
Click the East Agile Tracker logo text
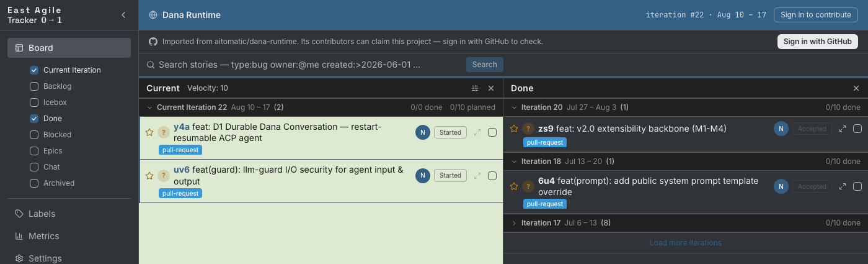(35, 16)
